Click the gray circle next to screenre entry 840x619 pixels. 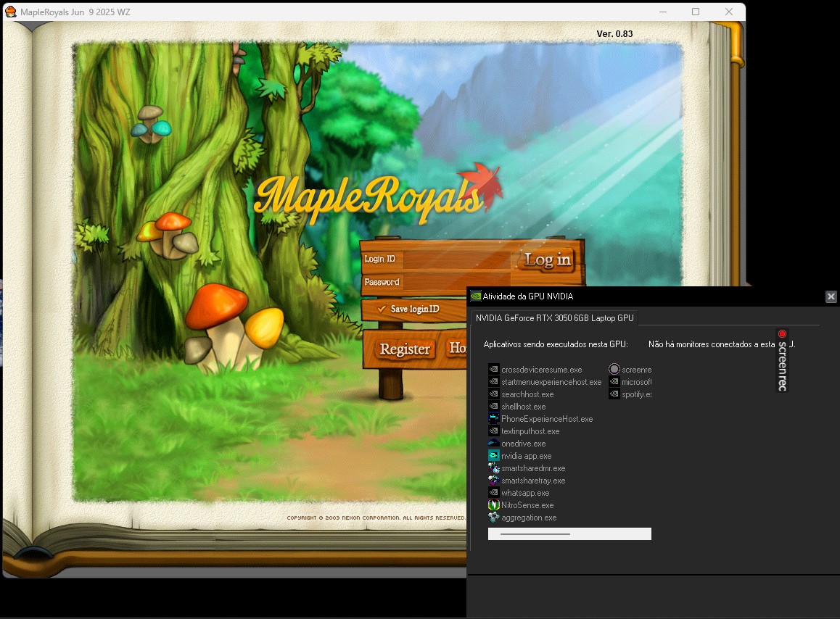(x=614, y=369)
